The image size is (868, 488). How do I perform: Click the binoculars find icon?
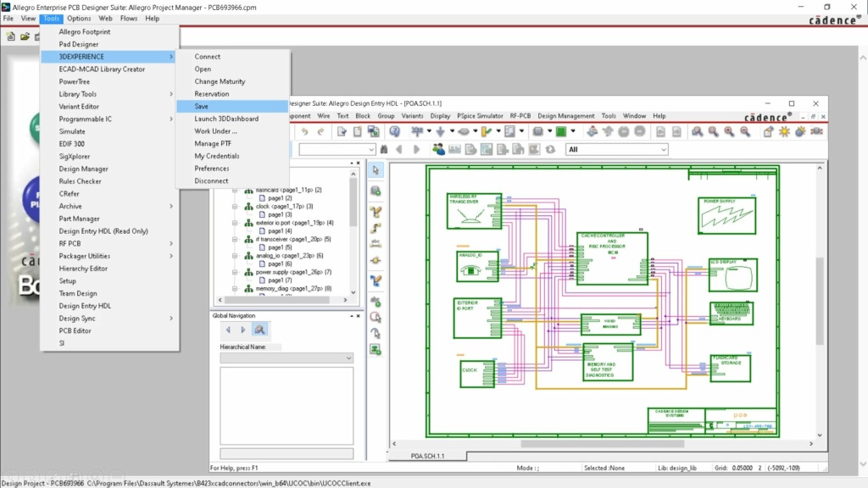point(384,149)
